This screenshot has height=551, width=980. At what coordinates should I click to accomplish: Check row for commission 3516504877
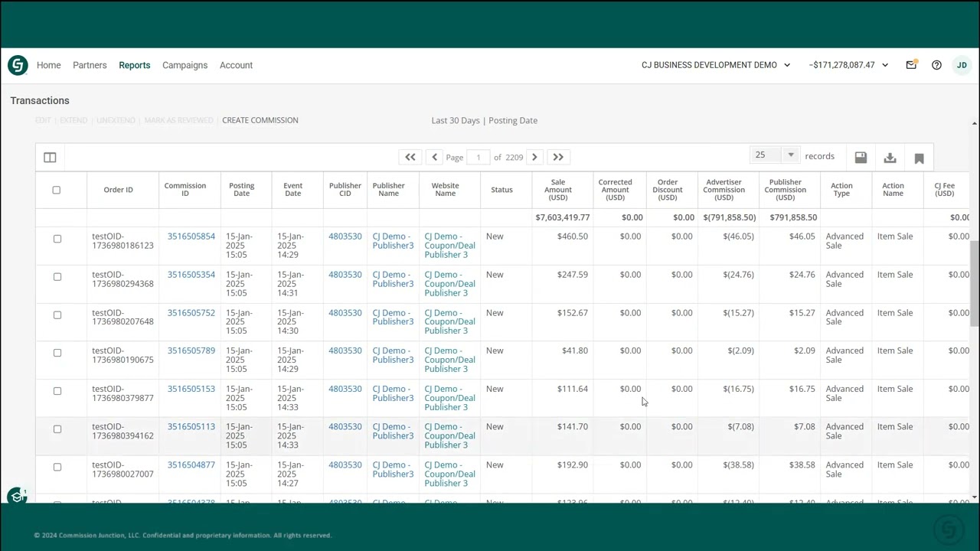tap(57, 467)
